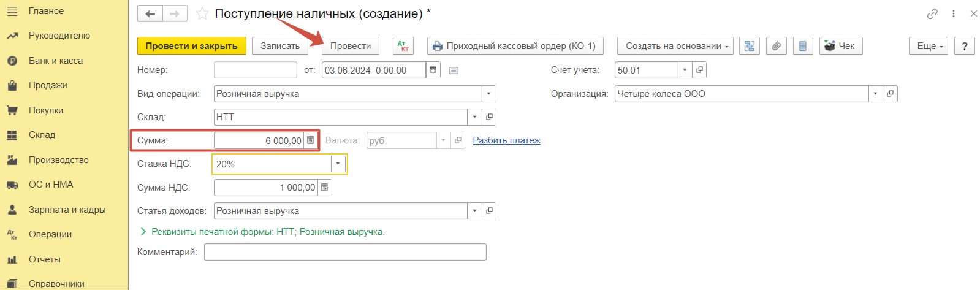Get link to document via chain icon
This screenshot has width=980, height=290.
pos(932,13)
